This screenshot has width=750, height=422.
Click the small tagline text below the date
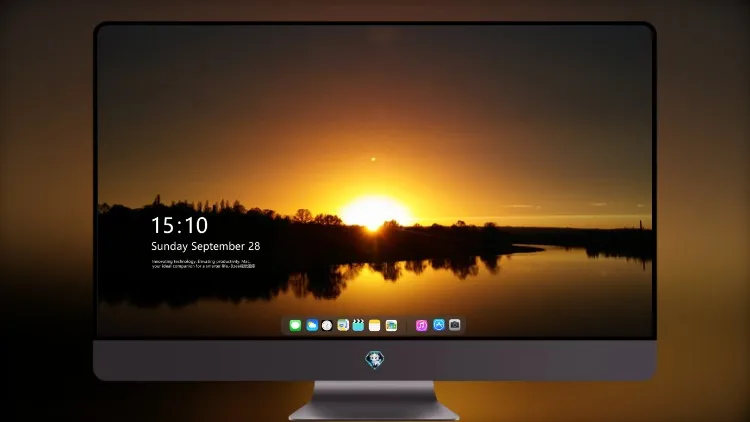(203, 264)
